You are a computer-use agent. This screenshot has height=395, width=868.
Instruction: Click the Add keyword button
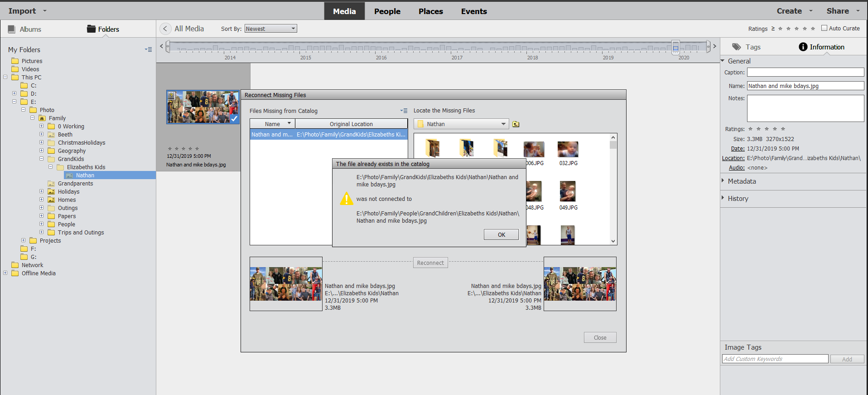(847, 359)
